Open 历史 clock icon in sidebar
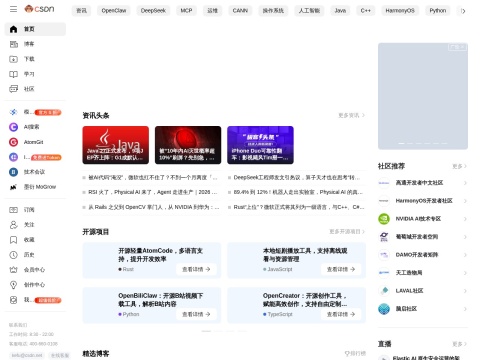480x360 pixels. coord(13,255)
